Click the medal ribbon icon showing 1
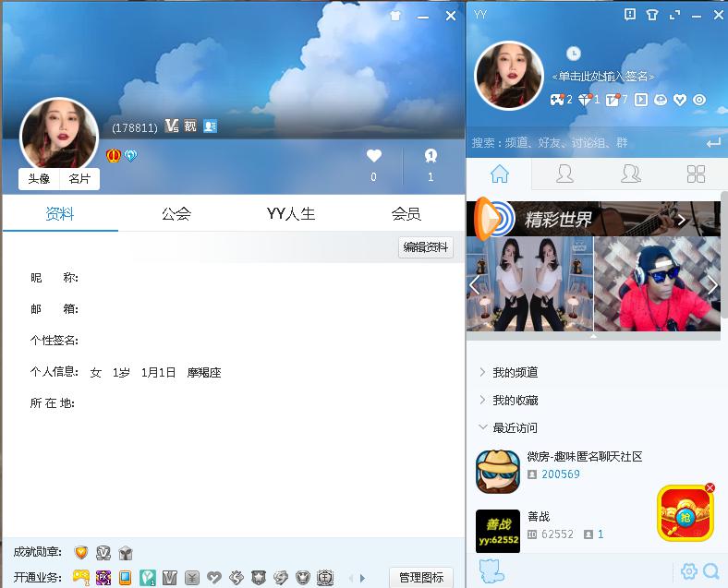The width and height of the screenshot is (728, 588). coord(431,156)
